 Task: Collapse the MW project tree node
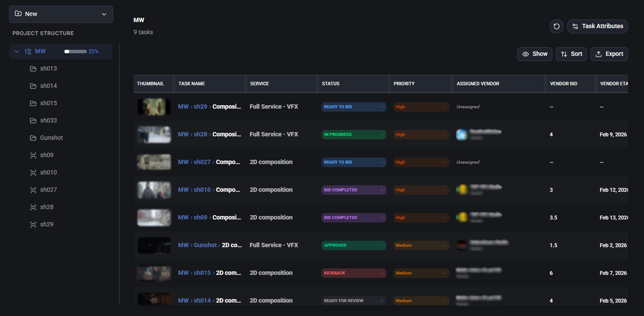(x=17, y=52)
